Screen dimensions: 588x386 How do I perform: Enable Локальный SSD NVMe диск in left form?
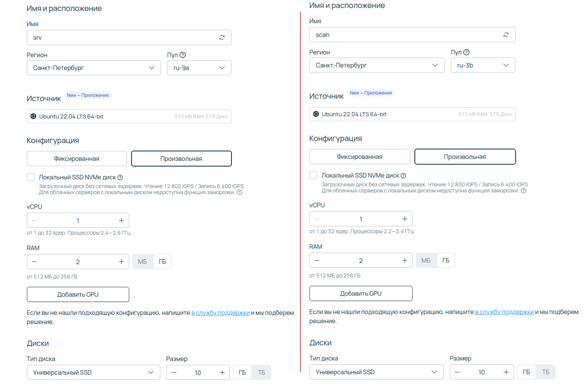(x=31, y=177)
